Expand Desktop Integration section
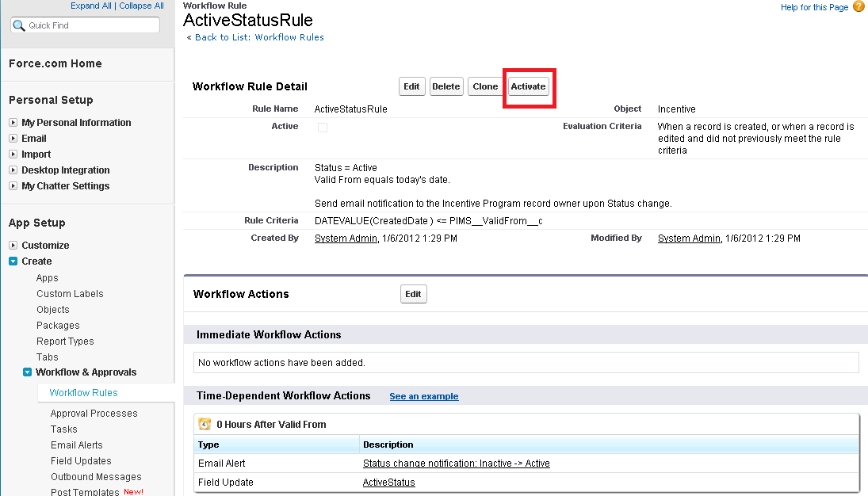 click(x=13, y=170)
